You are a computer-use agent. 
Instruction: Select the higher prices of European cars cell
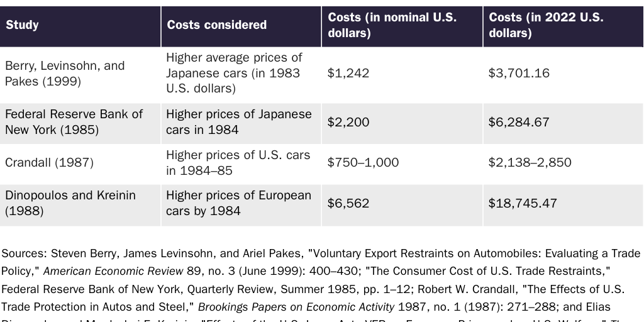(238, 203)
